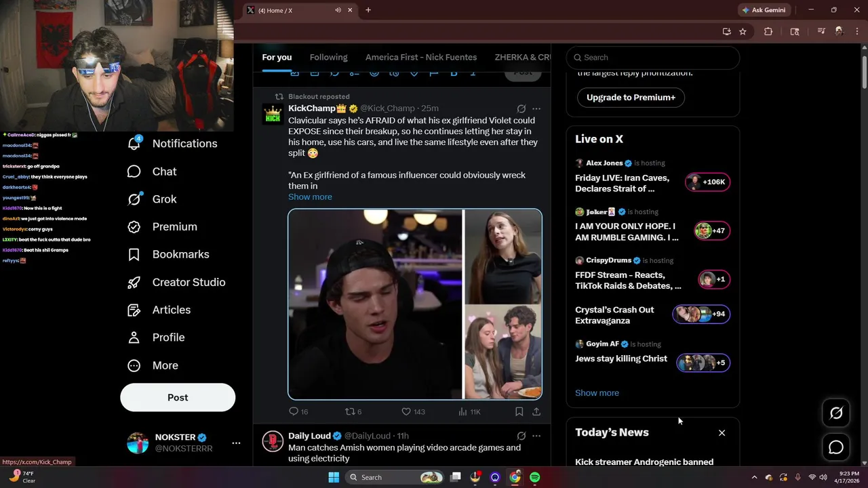Open three-dot menu on Daily Loud post
868x488 pixels.
[536, 436]
